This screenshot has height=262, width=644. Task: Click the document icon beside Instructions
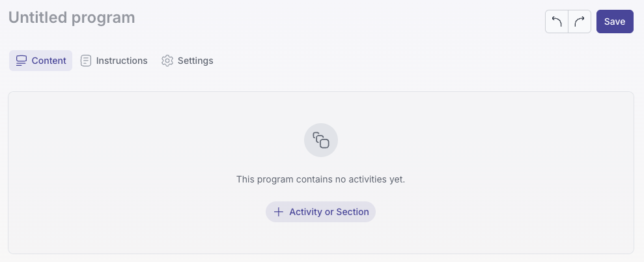click(86, 61)
